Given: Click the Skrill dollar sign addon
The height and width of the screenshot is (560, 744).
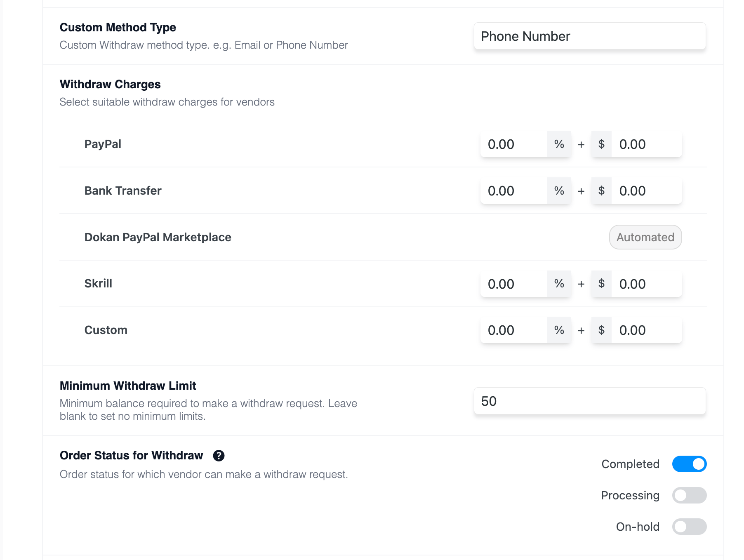Looking at the screenshot, I should coord(601,284).
